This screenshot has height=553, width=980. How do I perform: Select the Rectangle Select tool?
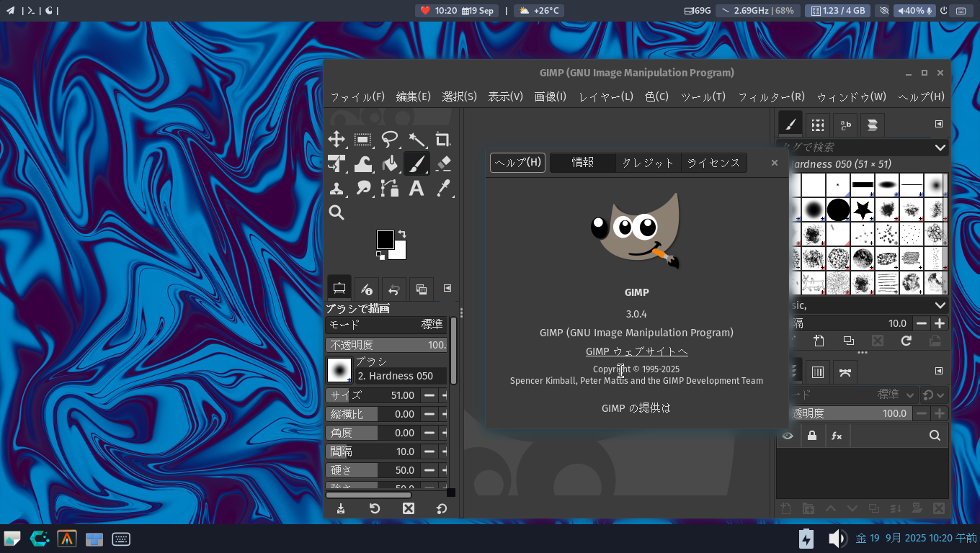(x=363, y=140)
